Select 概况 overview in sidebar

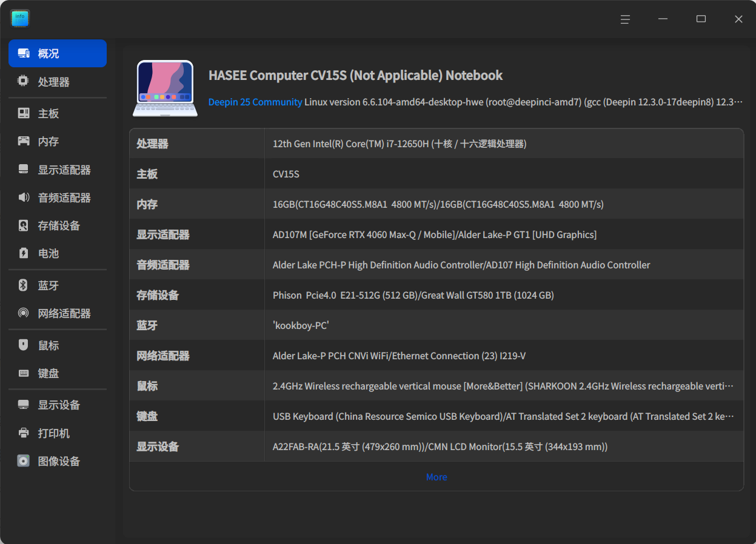coord(58,53)
